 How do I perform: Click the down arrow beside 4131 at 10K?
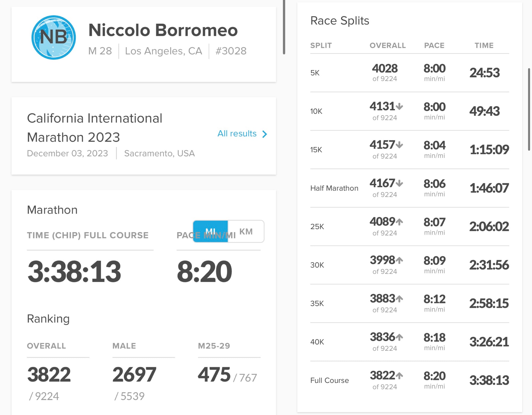pos(399,107)
